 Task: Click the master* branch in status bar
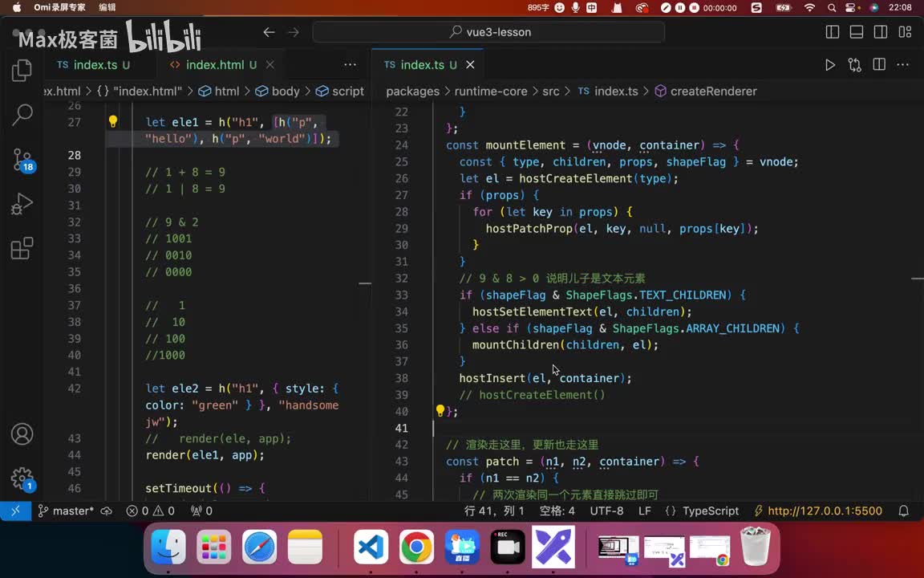coord(66,511)
